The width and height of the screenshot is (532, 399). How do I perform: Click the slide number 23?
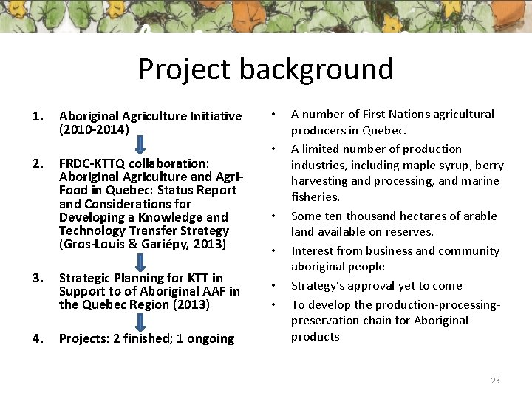(x=495, y=381)
